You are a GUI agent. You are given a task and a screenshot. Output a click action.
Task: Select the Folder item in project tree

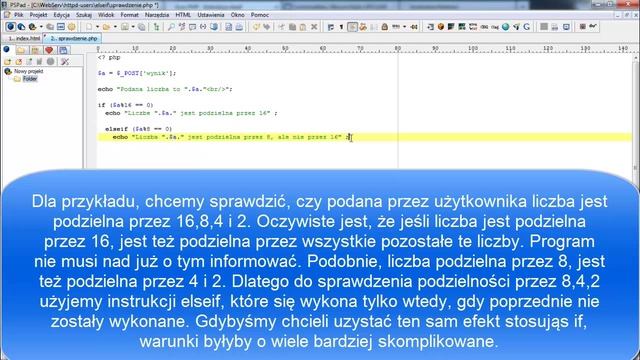(x=30, y=79)
